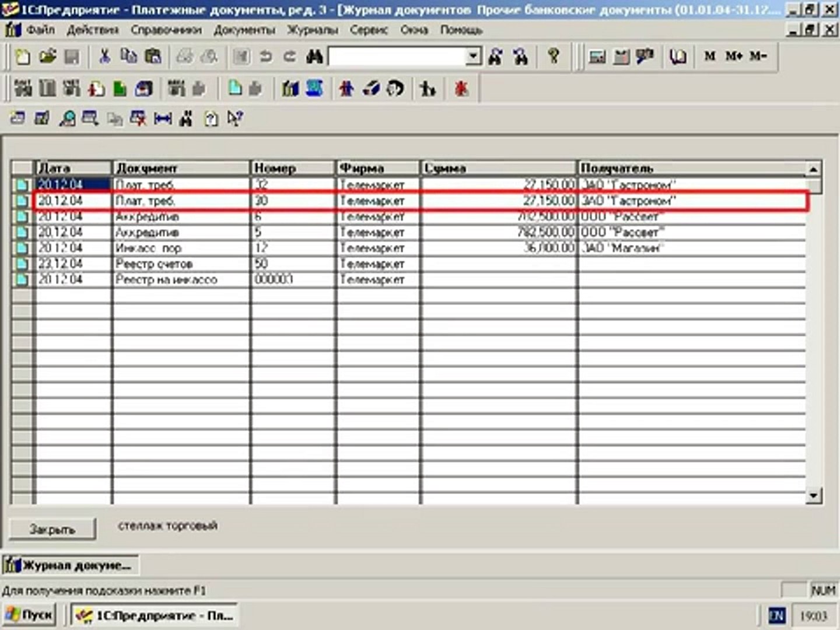Click the blue scroll icon in the second toolbar

pyautogui.click(x=314, y=89)
